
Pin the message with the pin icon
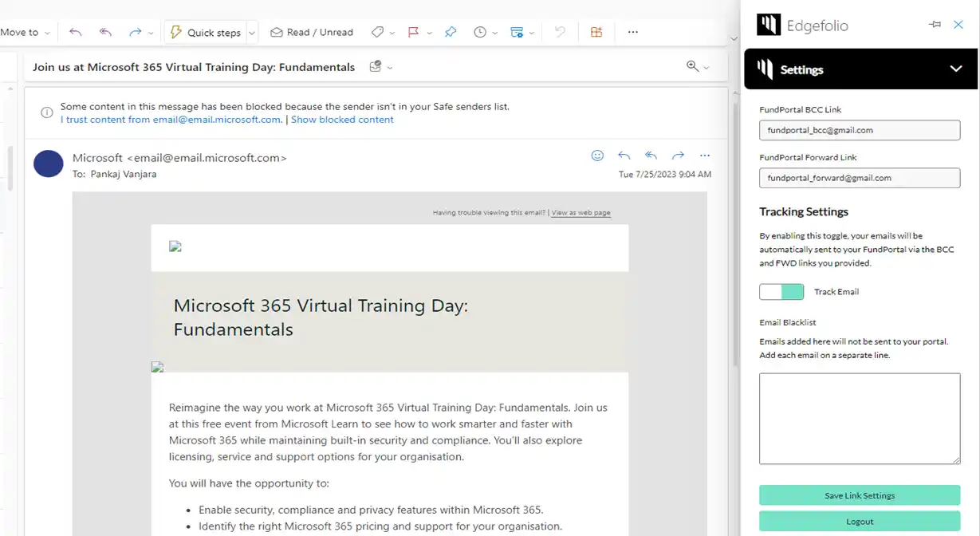451,32
